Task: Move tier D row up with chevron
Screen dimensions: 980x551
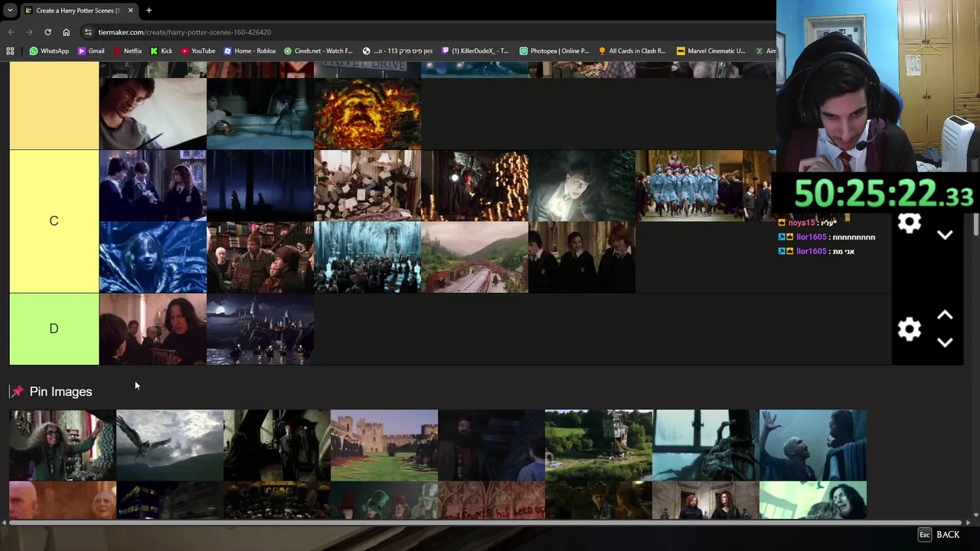Action: [x=945, y=315]
